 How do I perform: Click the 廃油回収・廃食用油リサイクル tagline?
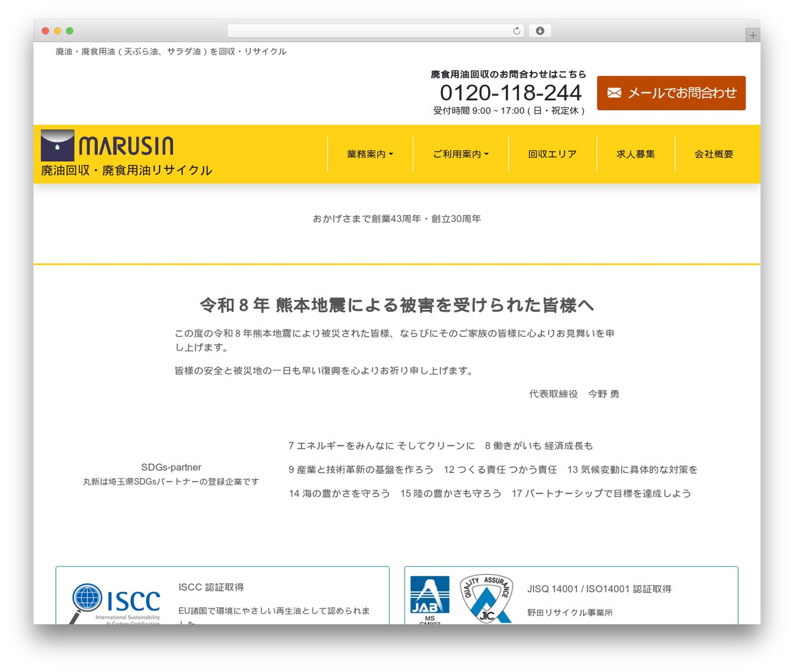[x=127, y=170]
